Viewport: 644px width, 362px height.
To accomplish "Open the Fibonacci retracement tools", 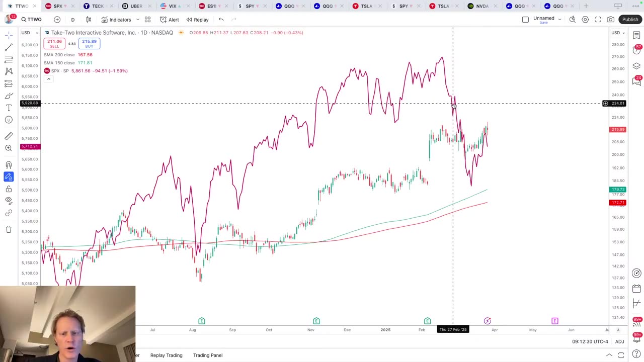I will click(9, 59).
